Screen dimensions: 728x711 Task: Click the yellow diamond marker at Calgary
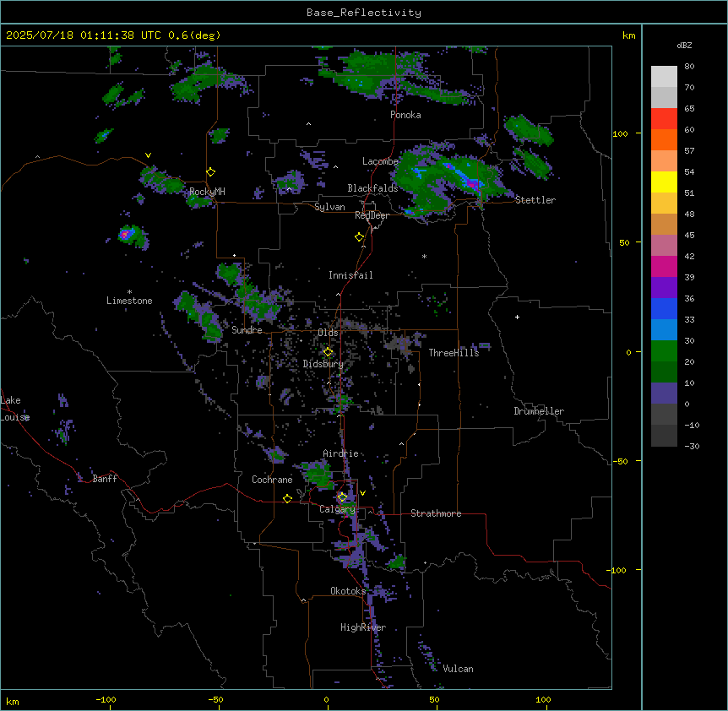(x=342, y=497)
